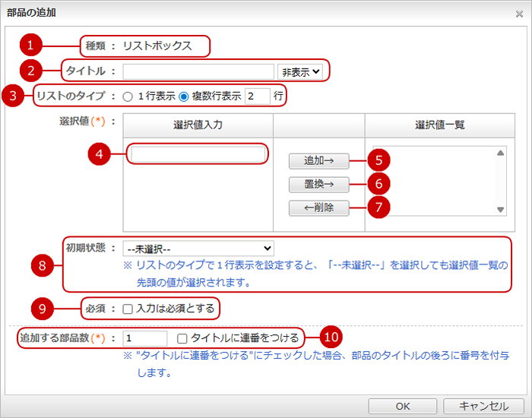This screenshot has height=418, width=532.
Task: Open the 非表示 title display dropdown
Action: click(x=300, y=71)
